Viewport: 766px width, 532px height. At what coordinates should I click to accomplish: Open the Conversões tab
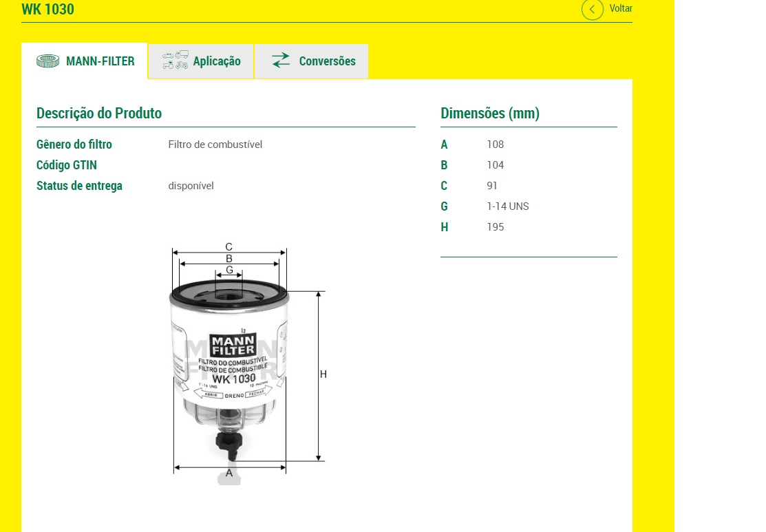(x=327, y=61)
